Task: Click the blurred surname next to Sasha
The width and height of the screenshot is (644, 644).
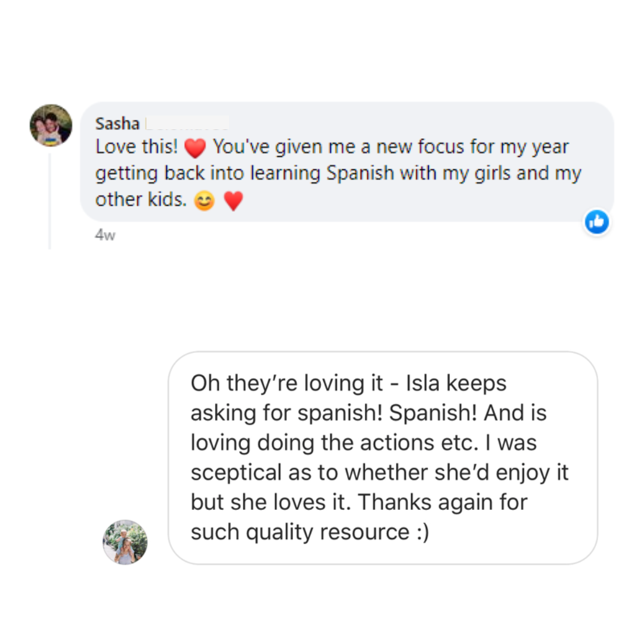Action: point(186,124)
